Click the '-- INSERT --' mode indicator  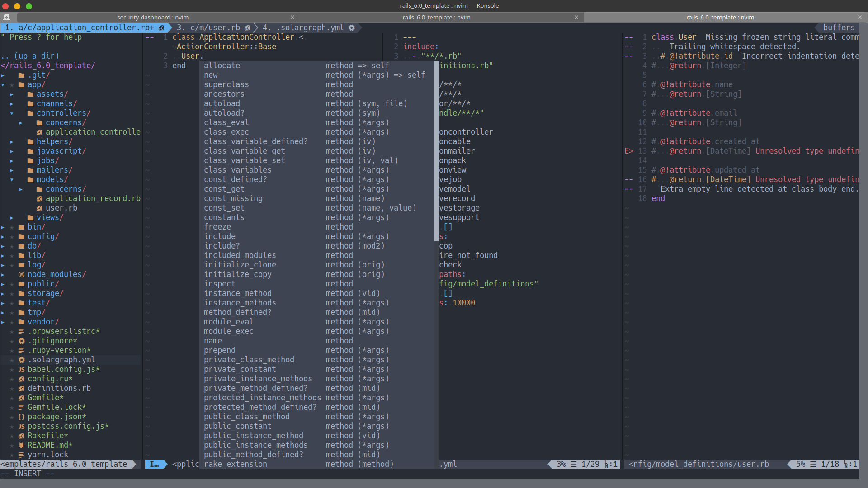28,474
